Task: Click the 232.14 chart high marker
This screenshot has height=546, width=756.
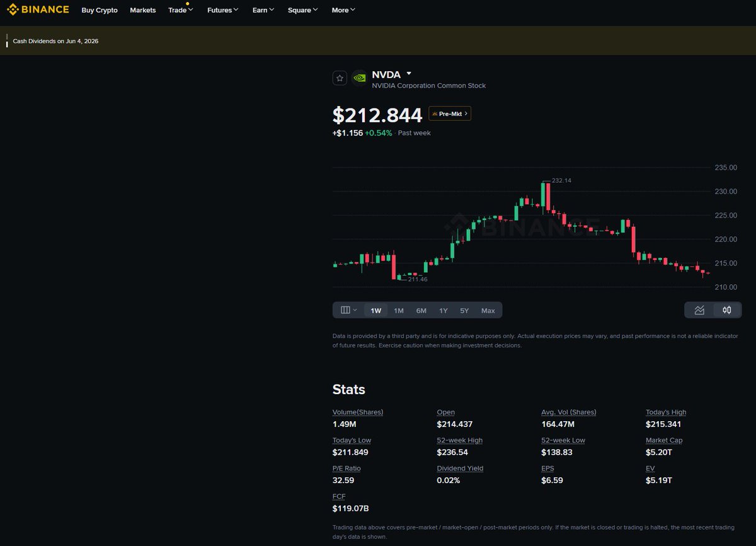Action: tap(561, 180)
